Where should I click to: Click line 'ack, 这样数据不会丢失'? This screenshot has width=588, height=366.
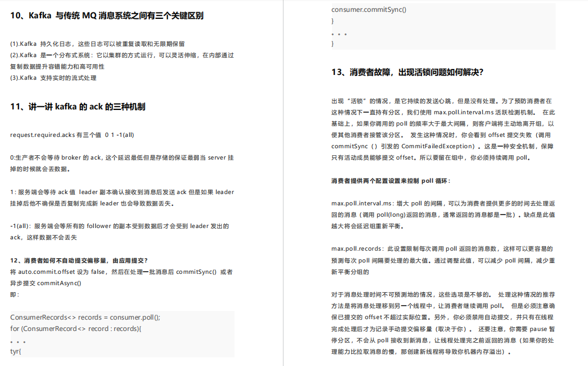pos(44,237)
